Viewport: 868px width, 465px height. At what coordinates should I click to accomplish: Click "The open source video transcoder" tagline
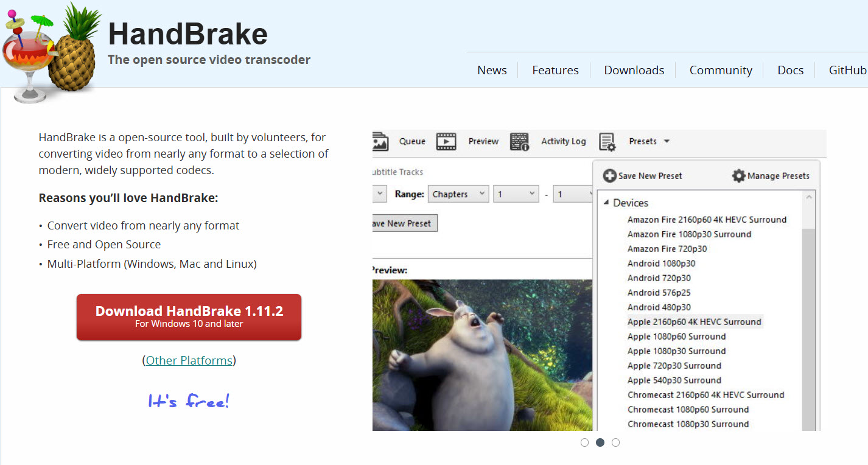(x=209, y=60)
